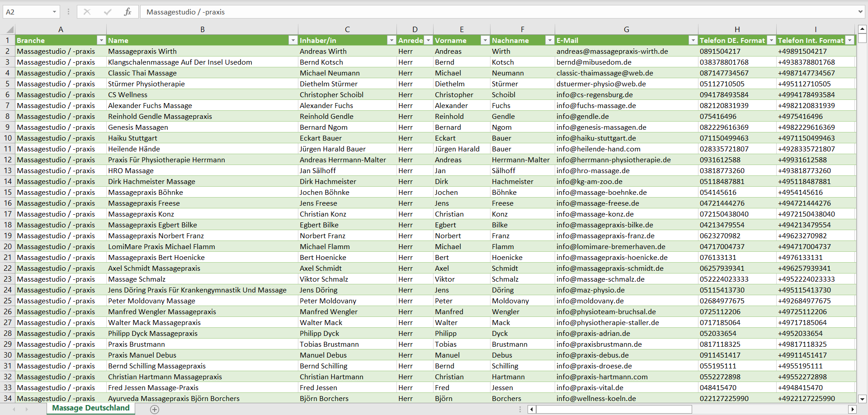This screenshot has width=868, height=415.
Task: Open the Inhaber/in filter dropdown
Action: click(392, 40)
